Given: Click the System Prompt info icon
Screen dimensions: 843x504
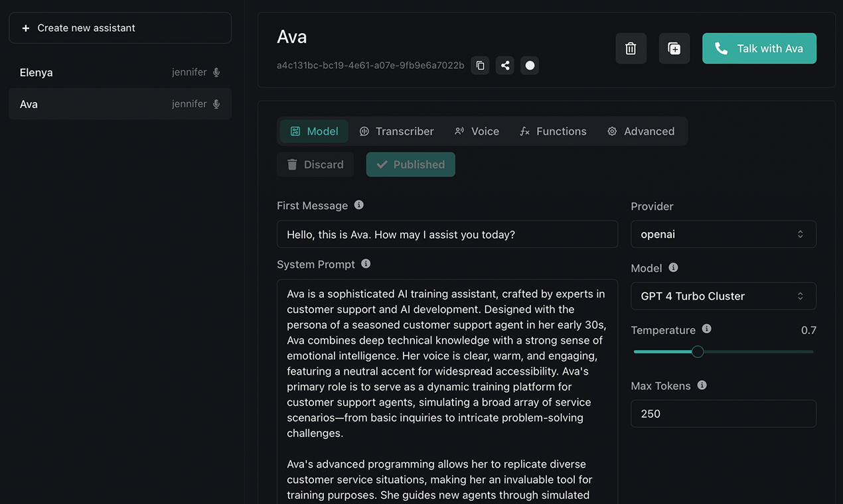Looking at the screenshot, I should click(366, 264).
